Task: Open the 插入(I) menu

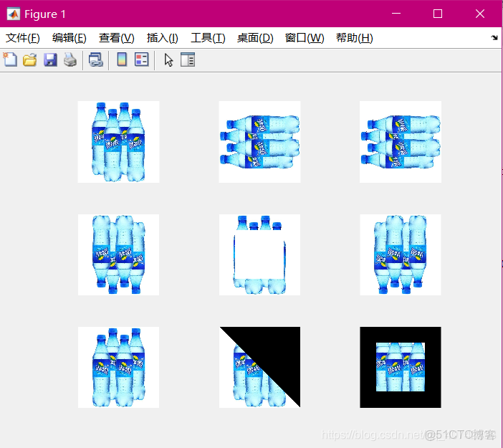Action: 163,38
